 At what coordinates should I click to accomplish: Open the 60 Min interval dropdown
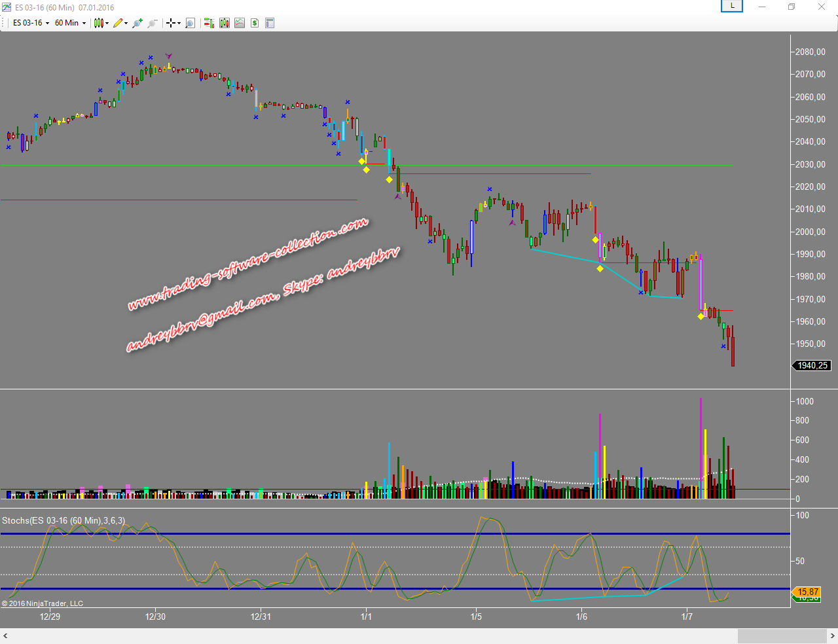tap(69, 23)
